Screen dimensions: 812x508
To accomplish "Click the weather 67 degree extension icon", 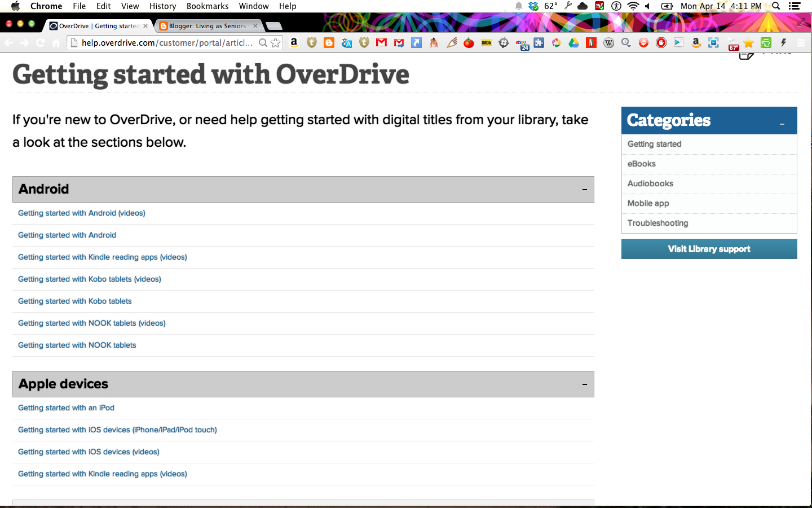I will (733, 45).
